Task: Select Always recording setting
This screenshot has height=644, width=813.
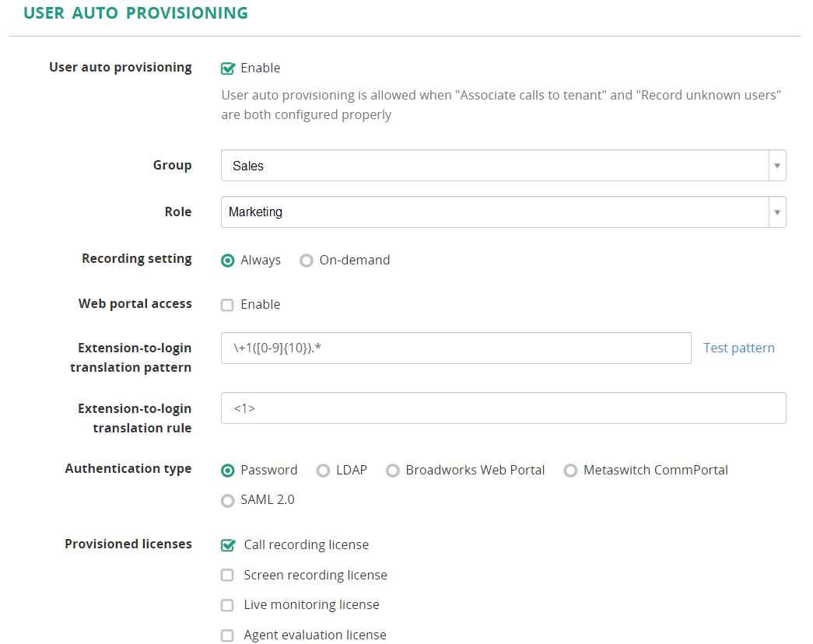Action: point(228,261)
